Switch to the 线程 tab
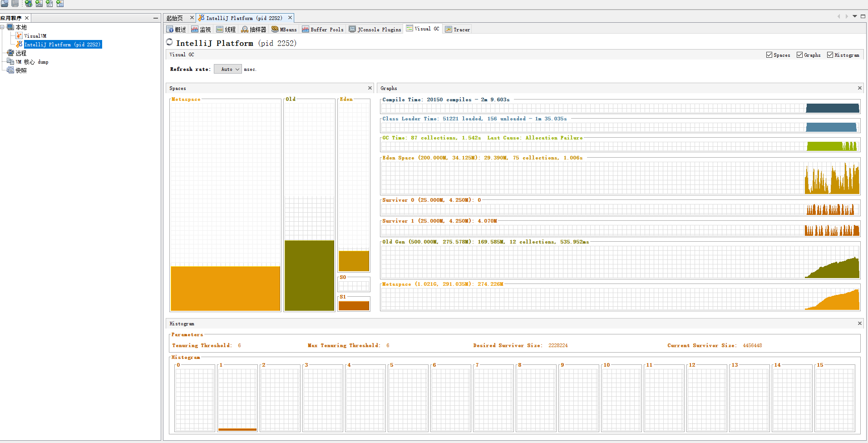The height and width of the screenshot is (443, 868). tap(226, 29)
